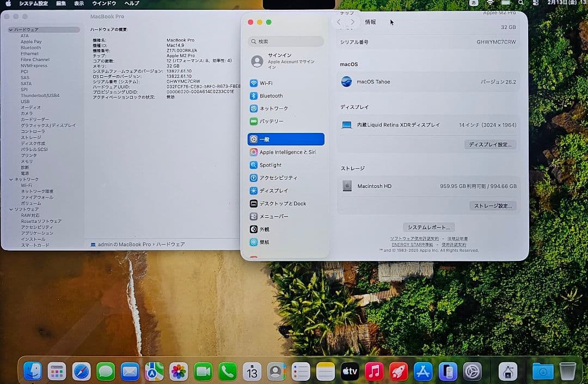Viewport: 588px width, 384px height.
Task: Click the ストレージ設定... button
Action: click(x=493, y=205)
